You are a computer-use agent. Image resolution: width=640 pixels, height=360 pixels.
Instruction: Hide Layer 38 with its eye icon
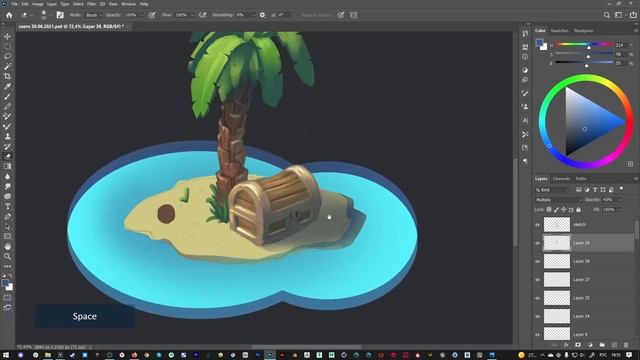[538, 261]
